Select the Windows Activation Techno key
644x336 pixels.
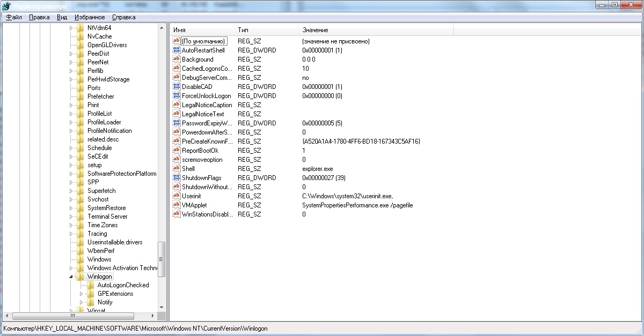122,268
